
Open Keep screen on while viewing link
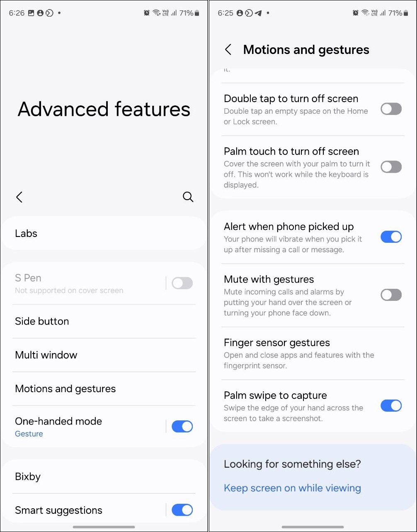coord(292,488)
